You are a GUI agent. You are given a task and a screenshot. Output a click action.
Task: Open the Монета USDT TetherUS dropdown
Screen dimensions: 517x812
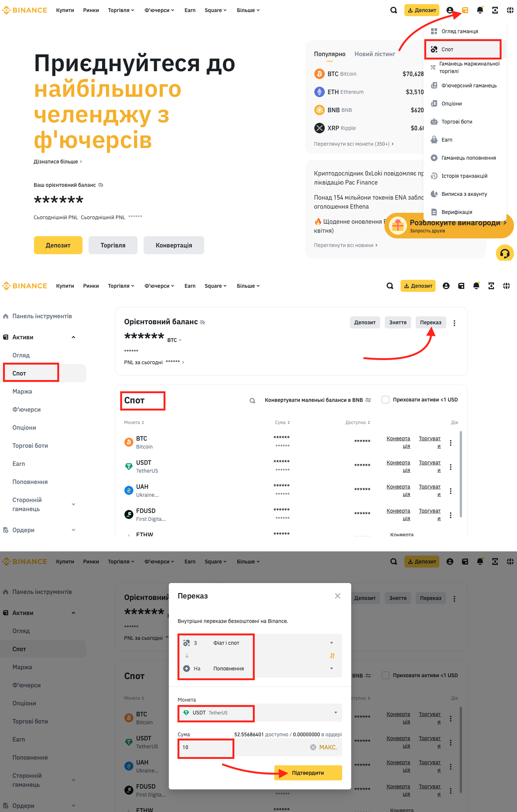tap(260, 713)
